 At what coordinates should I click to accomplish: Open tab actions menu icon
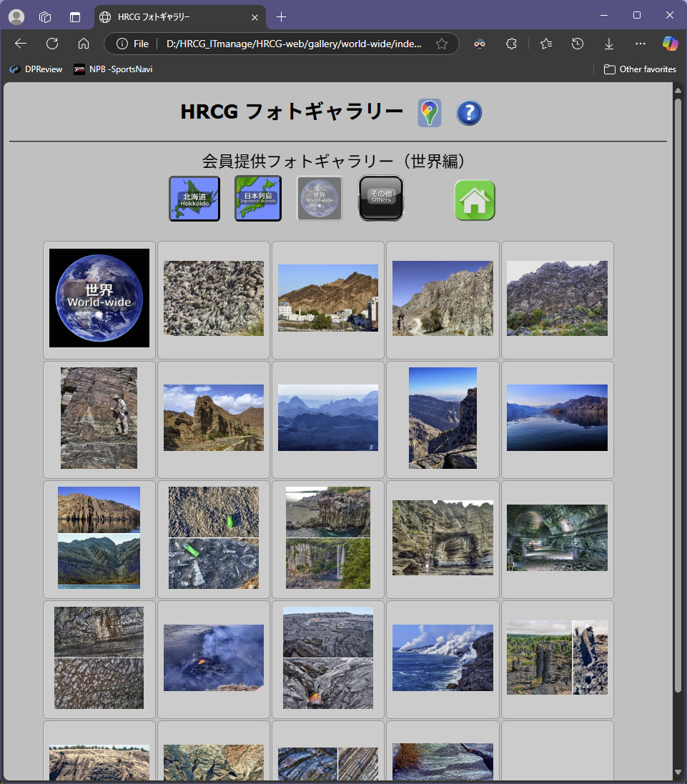coord(75,17)
